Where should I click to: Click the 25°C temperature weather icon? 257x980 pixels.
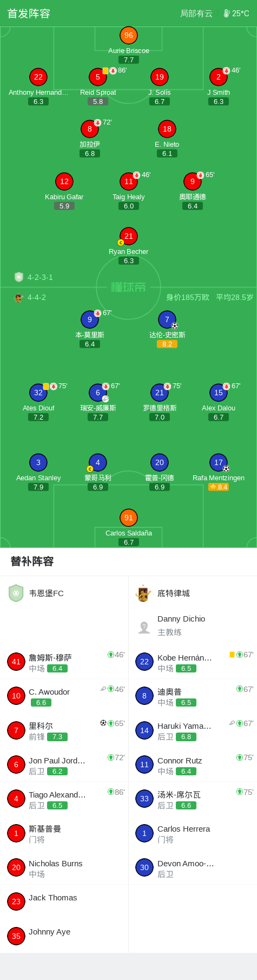tap(227, 14)
